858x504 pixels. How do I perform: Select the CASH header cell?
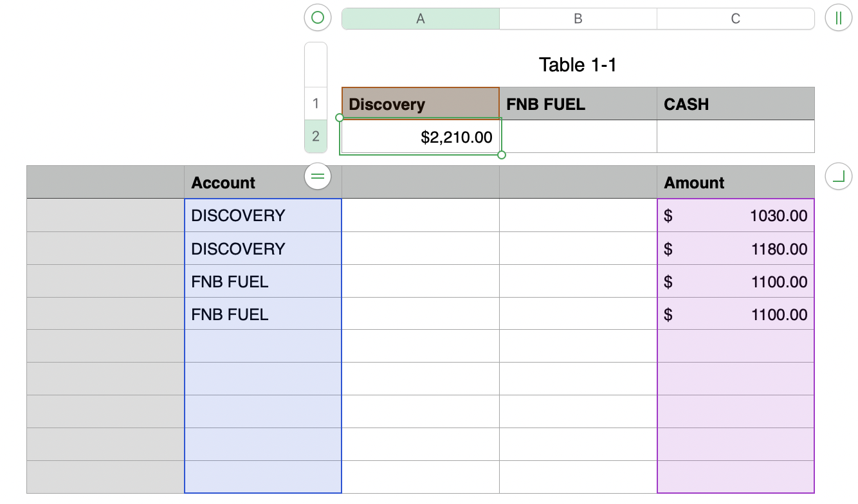click(x=735, y=104)
